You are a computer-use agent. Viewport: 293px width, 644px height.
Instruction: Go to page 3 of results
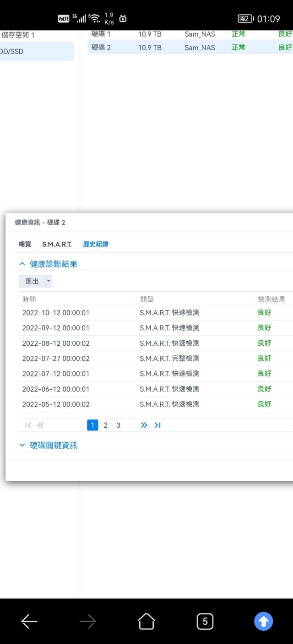click(x=119, y=425)
